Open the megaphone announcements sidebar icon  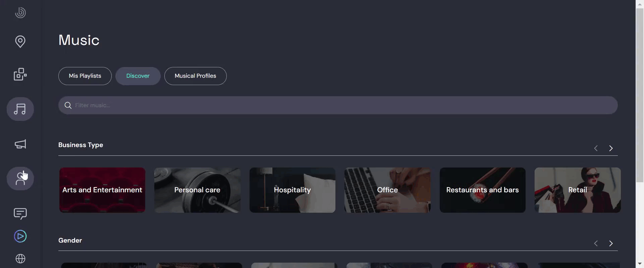pyautogui.click(x=20, y=144)
